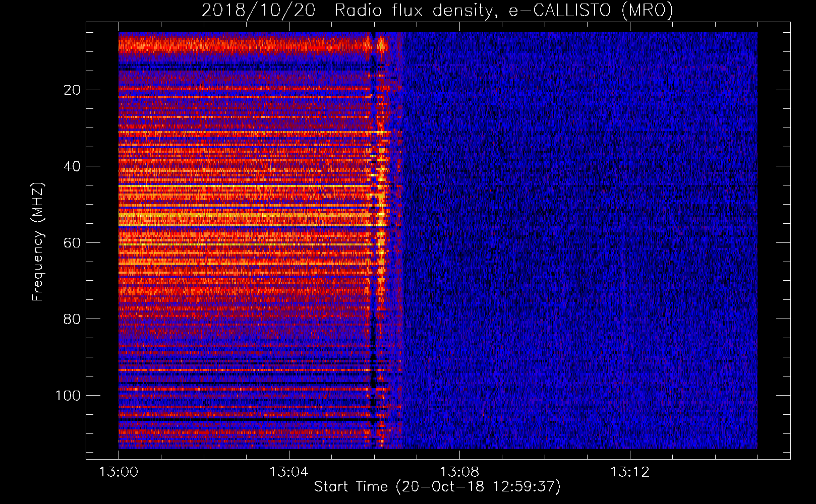Viewport: 816px width, 504px height.
Task: Click the 40 MHz frequency tick label
Action: click(73, 166)
